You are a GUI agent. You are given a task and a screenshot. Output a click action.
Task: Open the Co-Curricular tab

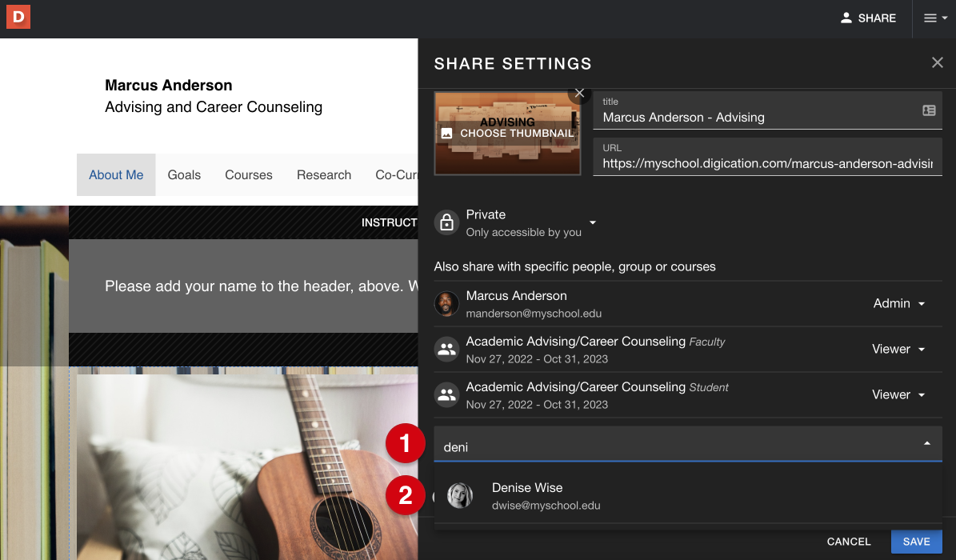pyautogui.click(x=396, y=175)
